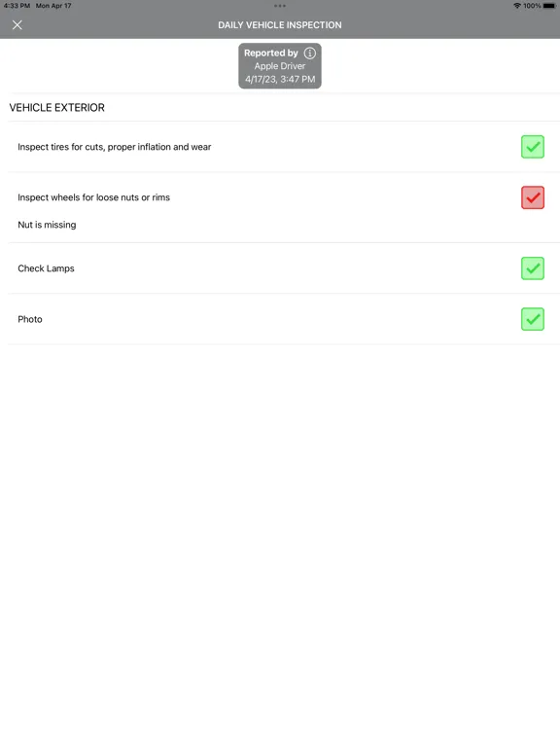
Task: Close the Daily Vehicle Inspection screen
Action: (x=17, y=24)
